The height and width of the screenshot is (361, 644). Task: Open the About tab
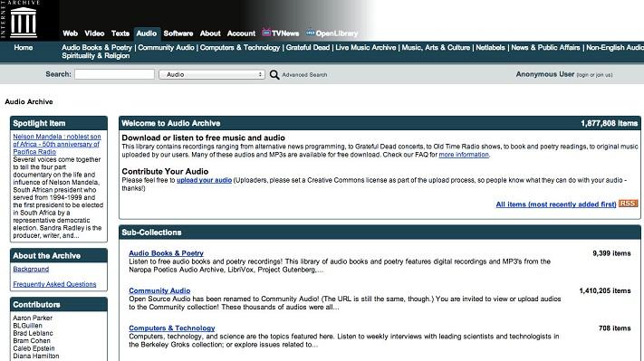coord(210,33)
